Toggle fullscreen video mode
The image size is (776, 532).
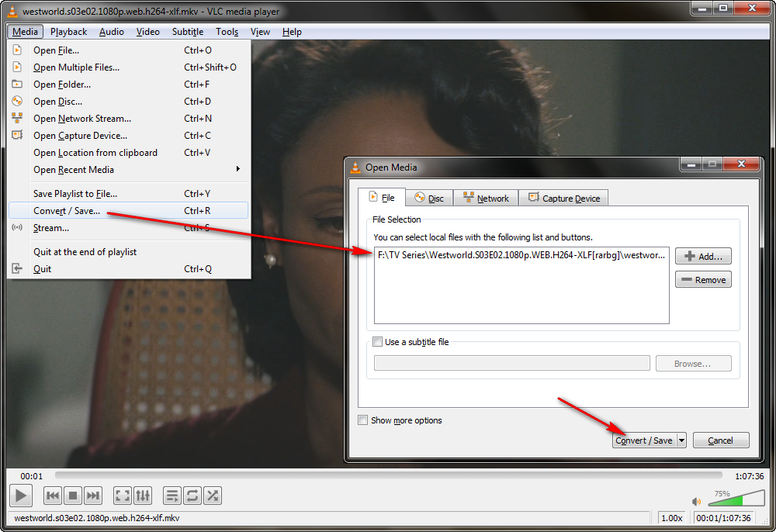[123, 496]
